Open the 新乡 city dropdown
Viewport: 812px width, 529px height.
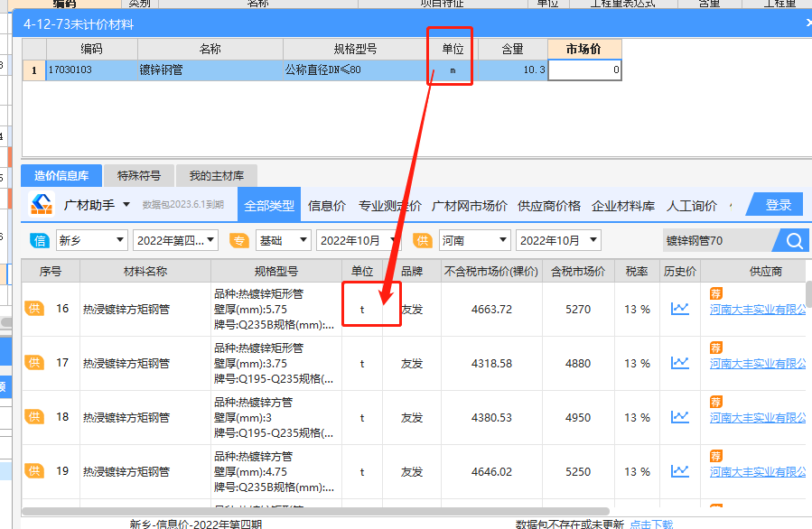tap(91, 241)
